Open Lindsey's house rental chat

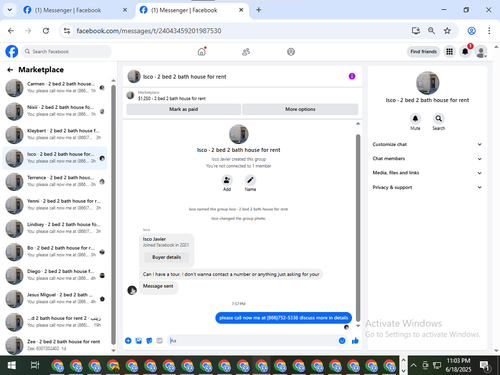55,228
